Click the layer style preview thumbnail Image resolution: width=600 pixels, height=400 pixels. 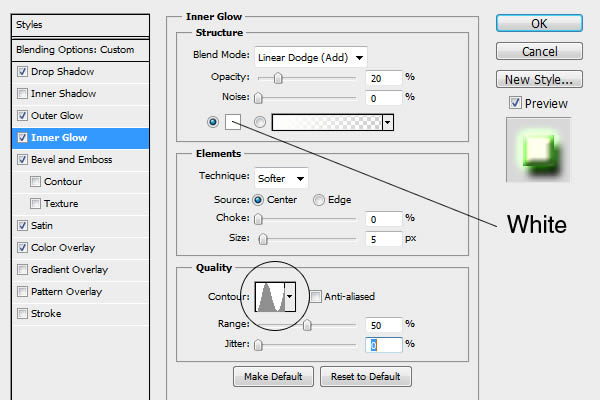(x=538, y=150)
